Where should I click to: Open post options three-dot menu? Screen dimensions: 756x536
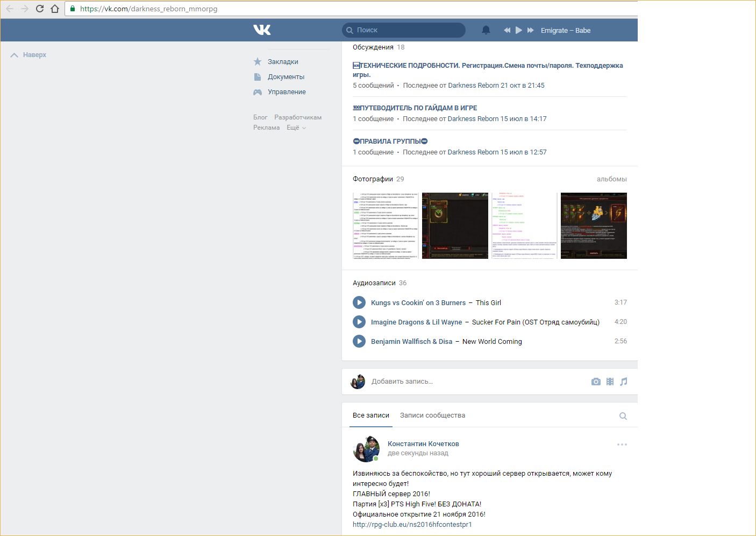coord(622,445)
